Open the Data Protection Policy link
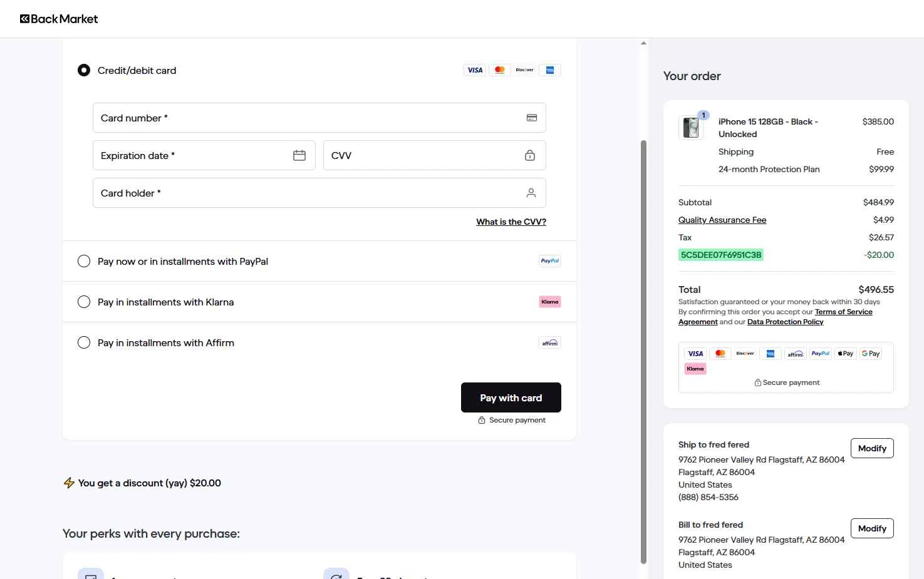The height and width of the screenshot is (579, 924). point(786,322)
